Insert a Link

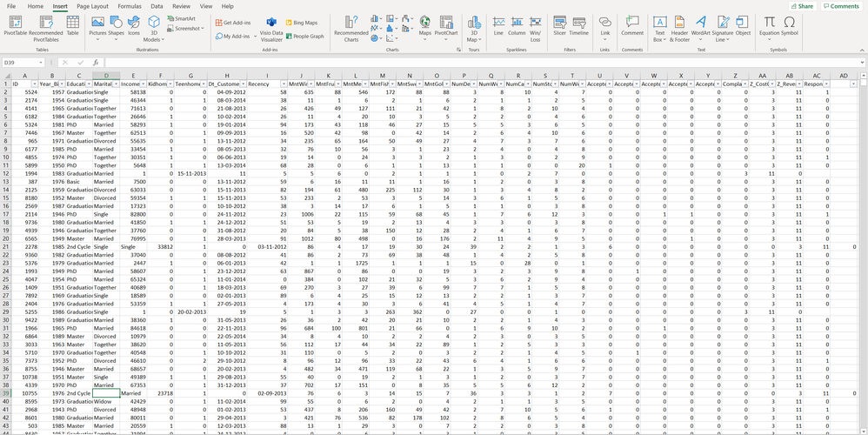605,29
